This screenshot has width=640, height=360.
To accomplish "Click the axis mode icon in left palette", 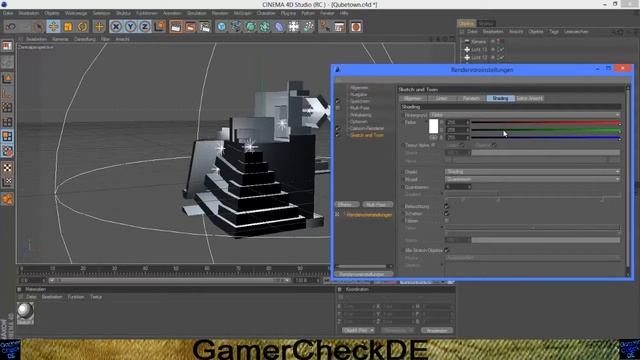I will pyautogui.click(x=7, y=93).
